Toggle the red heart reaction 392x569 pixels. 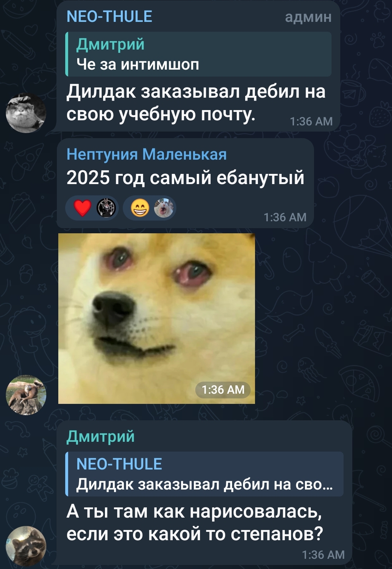tap(92, 208)
